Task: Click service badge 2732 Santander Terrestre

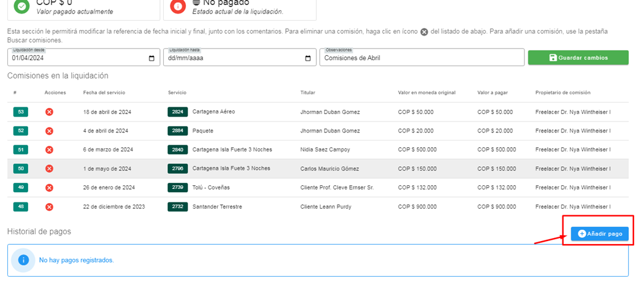Action: (x=177, y=207)
